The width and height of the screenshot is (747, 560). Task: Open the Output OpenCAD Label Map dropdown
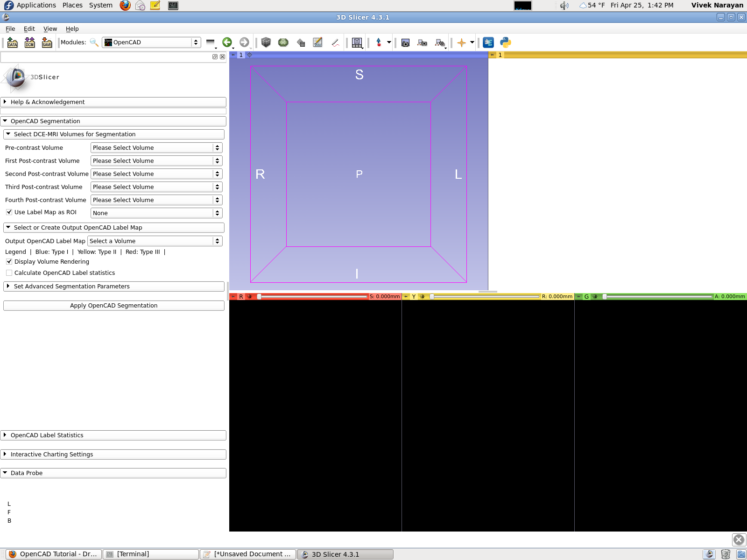coord(155,241)
